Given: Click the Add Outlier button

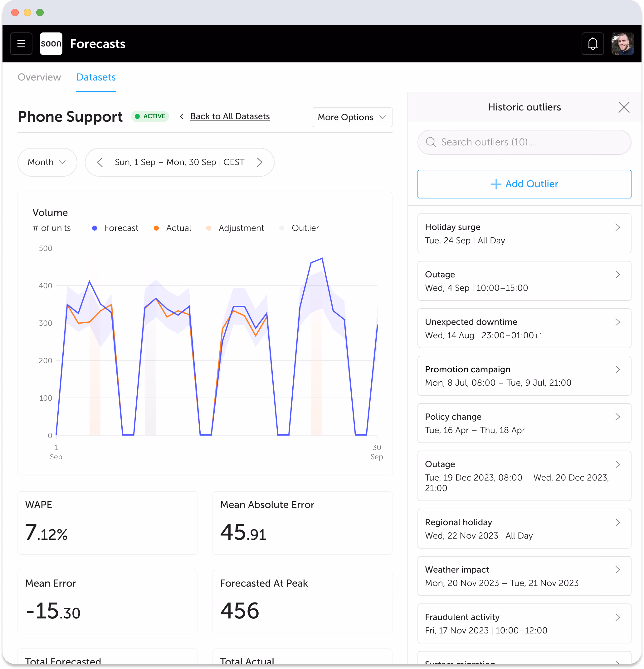Looking at the screenshot, I should tap(524, 184).
